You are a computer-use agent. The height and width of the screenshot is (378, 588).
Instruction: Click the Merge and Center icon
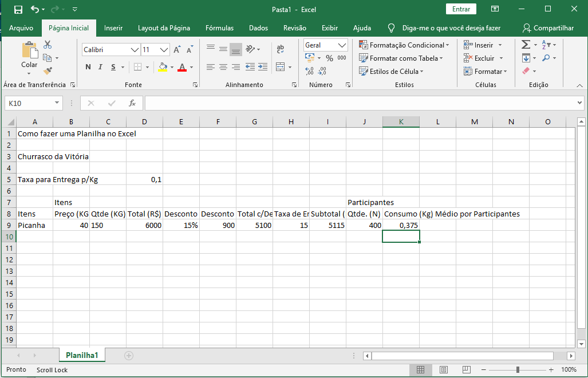coord(280,67)
